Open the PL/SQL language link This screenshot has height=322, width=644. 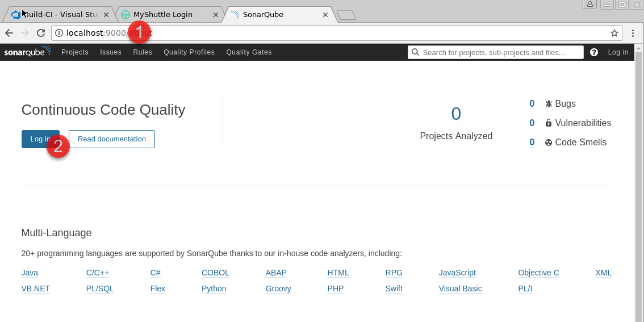[x=100, y=288]
